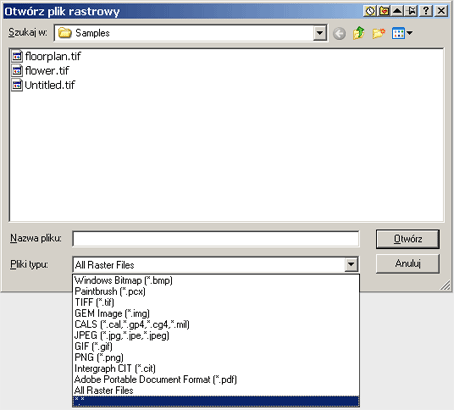Open the favorites folder icon in title bar
Image resolution: width=454 pixels, height=410 pixels.
pyautogui.click(x=384, y=11)
